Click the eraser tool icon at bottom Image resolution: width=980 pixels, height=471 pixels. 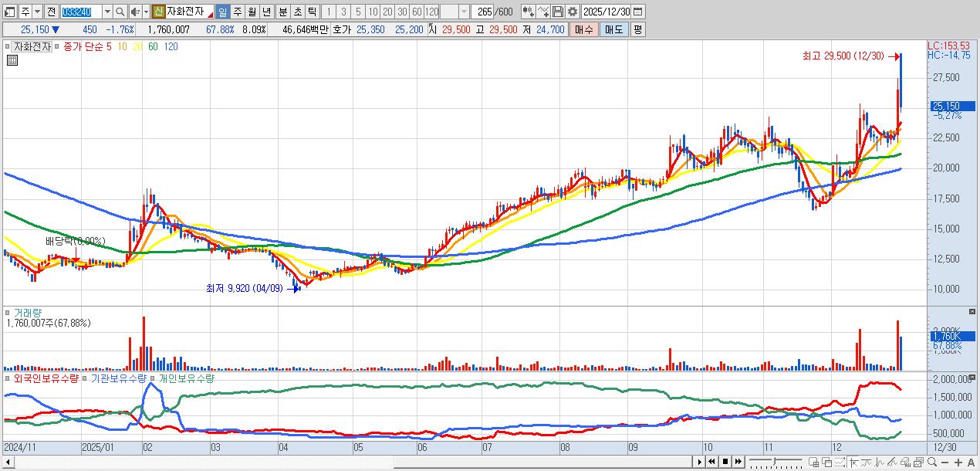pyautogui.click(x=906, y=462)
